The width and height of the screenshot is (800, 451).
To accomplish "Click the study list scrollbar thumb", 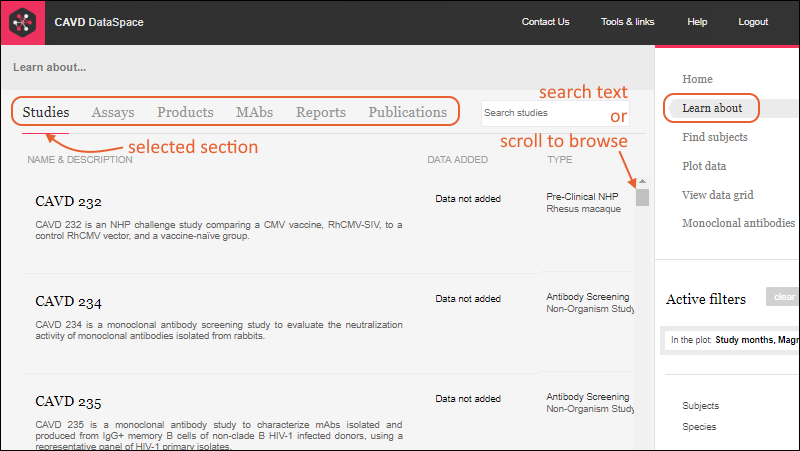I will point(642,197).
